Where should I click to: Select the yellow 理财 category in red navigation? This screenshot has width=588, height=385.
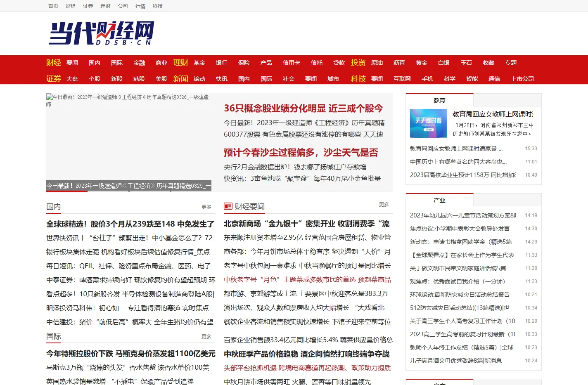tap(181, 63)
